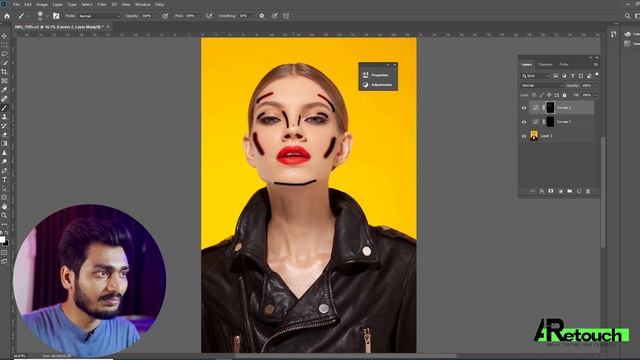Open the Filter menu
Image resolution: width=640 pixels, height=360 pixels.
click(102, 4)
